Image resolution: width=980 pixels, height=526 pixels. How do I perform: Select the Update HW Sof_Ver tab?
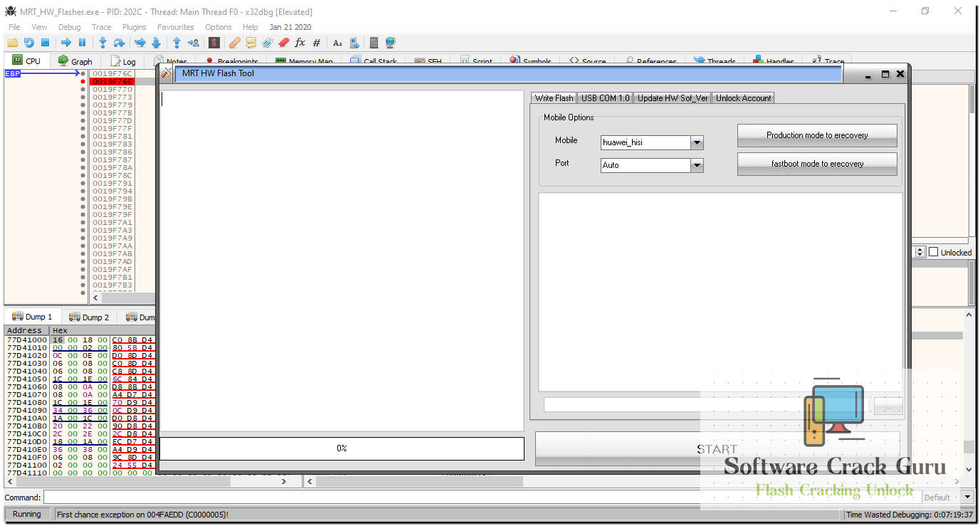click(673, 98)
